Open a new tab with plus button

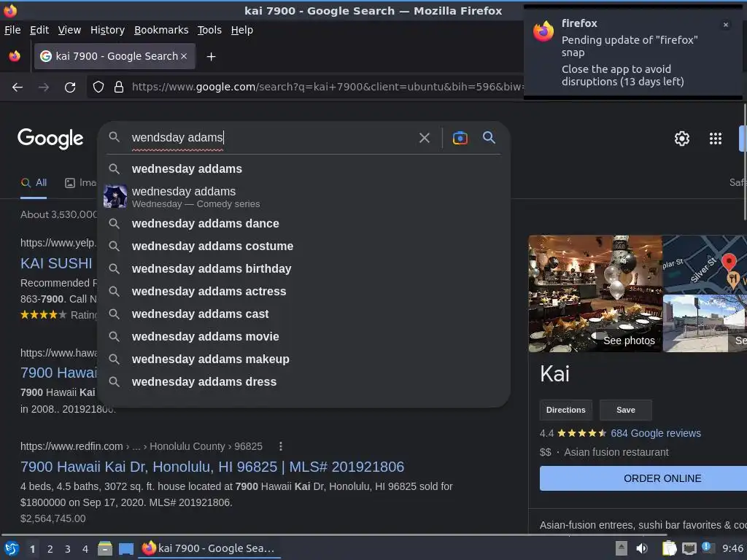(x=211, y=57)
